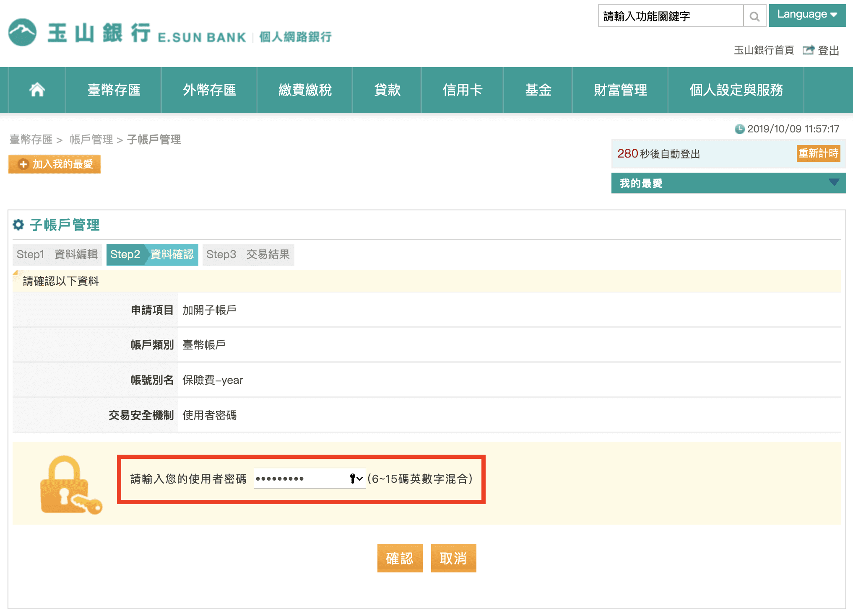This screenshot has width=853, height=616.
Task: Open 臺幣存匯 menu
Action: pyautogui.click(x=114, y=90)
